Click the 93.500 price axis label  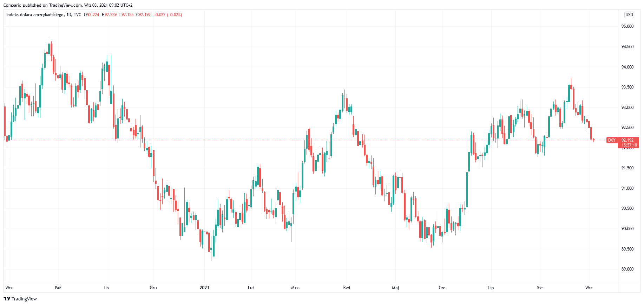coord(627,87)
